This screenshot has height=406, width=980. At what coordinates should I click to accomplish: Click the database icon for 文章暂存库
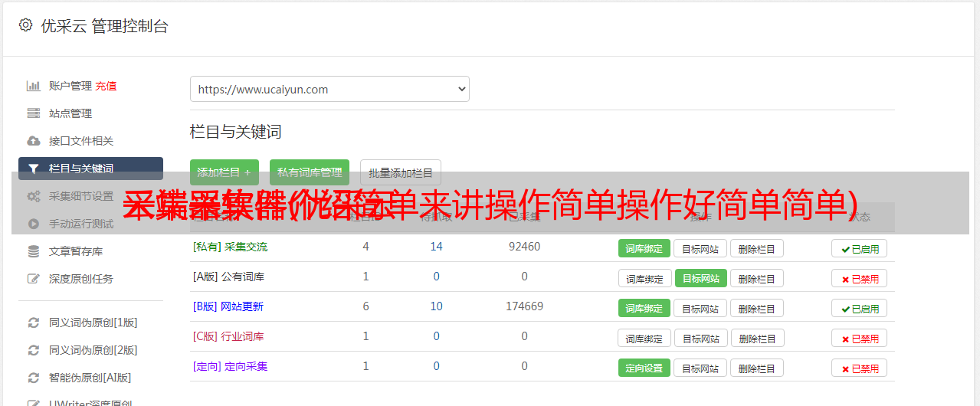(33, 251)
